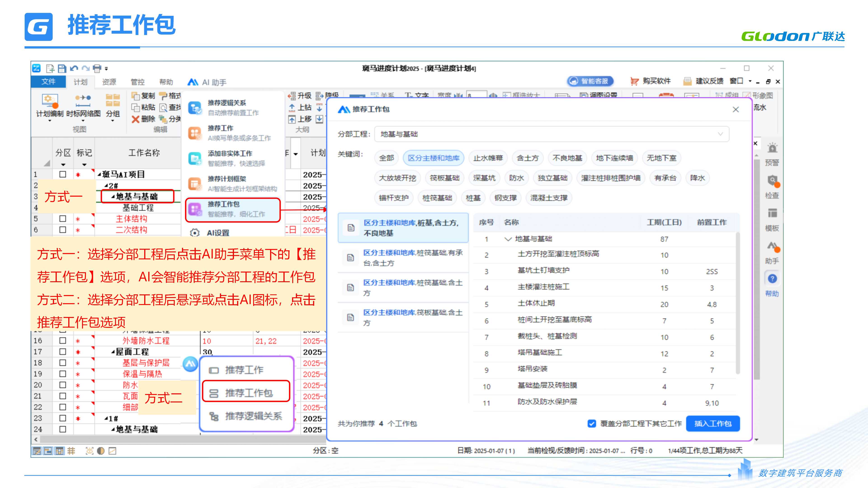This screenshot has height=488, width=868.
Task: Click the 粘贴 paste icon
Action: click(135, 108)
